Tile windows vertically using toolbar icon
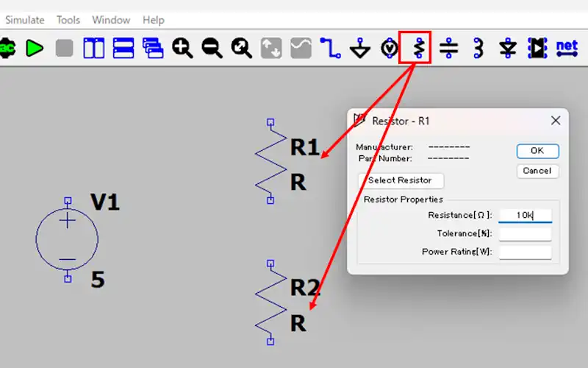Screen dimensions: 588x368 tap(93, 49)
